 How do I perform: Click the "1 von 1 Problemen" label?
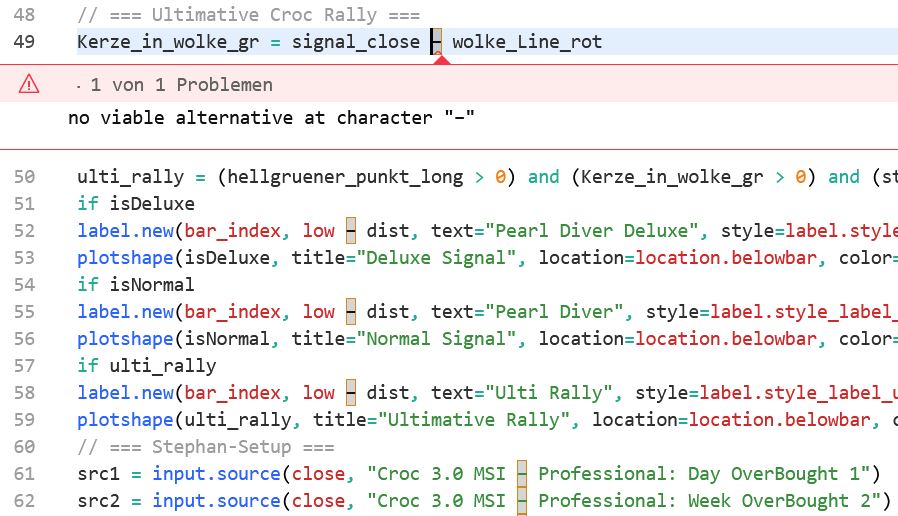click(x=180, y=85)
